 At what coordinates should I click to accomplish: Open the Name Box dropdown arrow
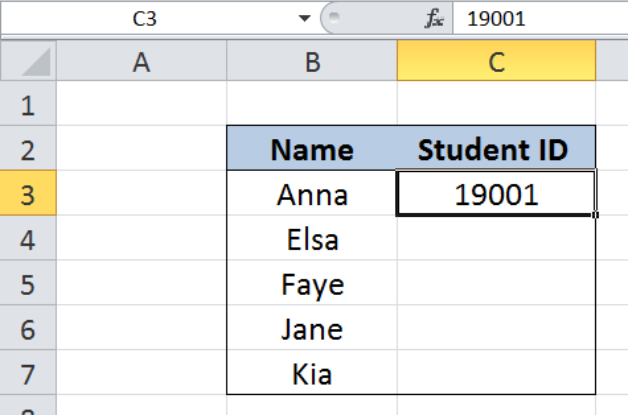pos(304,18)
